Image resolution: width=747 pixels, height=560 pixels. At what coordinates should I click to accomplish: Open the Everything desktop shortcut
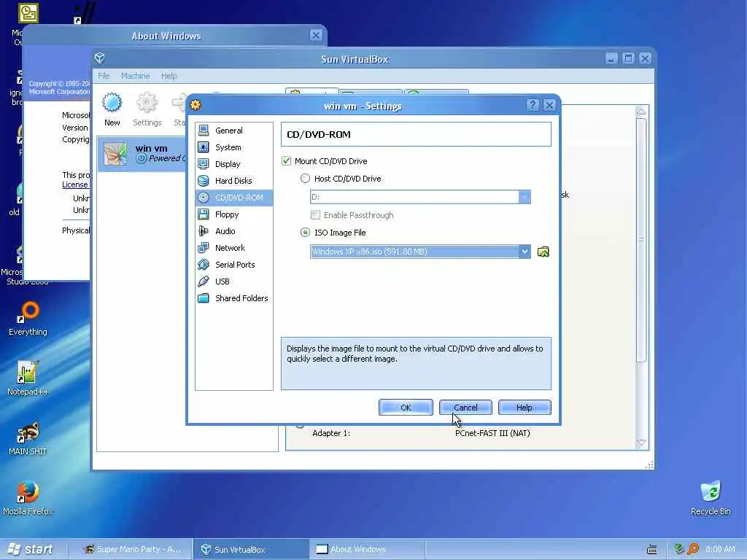click(28, 318)
